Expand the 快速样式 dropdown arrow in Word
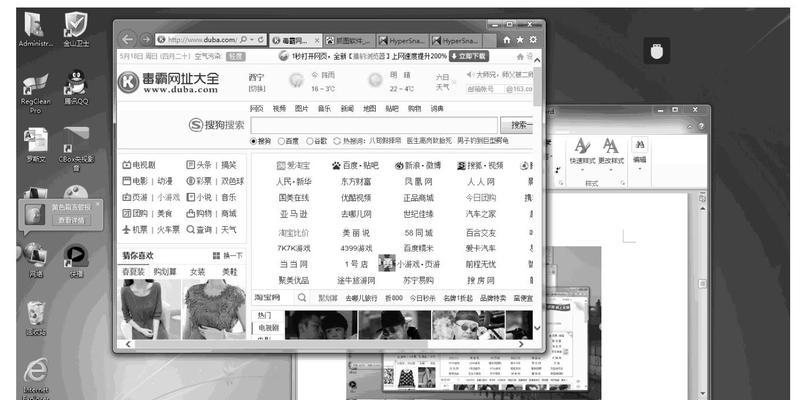The width and height of the screenshot is (804, 400). point(582,169)
